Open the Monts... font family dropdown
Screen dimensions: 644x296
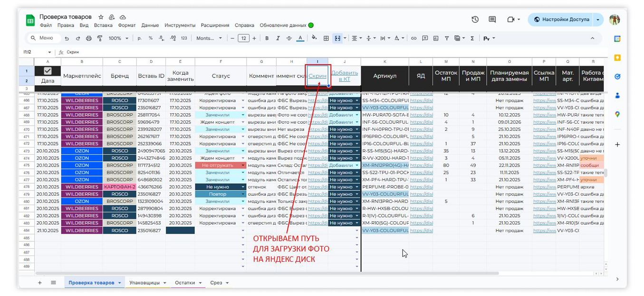208,39
